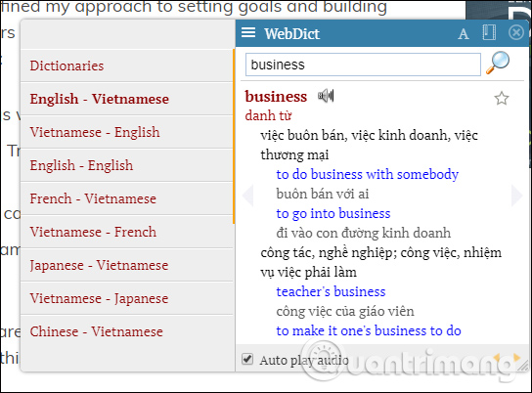Go to previous word with left arrow
Screen dimensions: 532x393
[248, 196]
